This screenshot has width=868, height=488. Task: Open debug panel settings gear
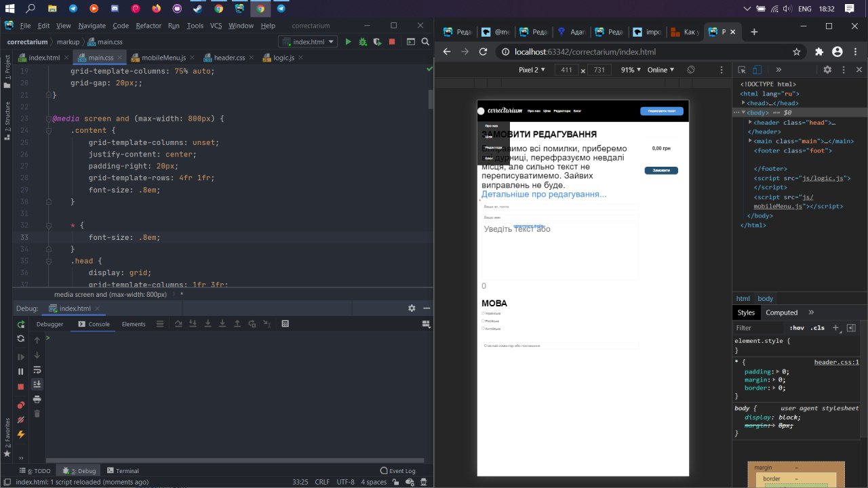point(412,308)
